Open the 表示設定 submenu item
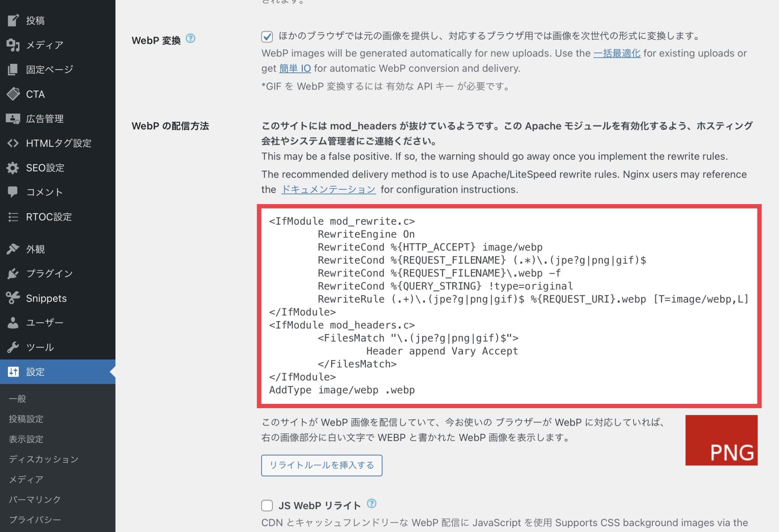 tap(26, 439)
